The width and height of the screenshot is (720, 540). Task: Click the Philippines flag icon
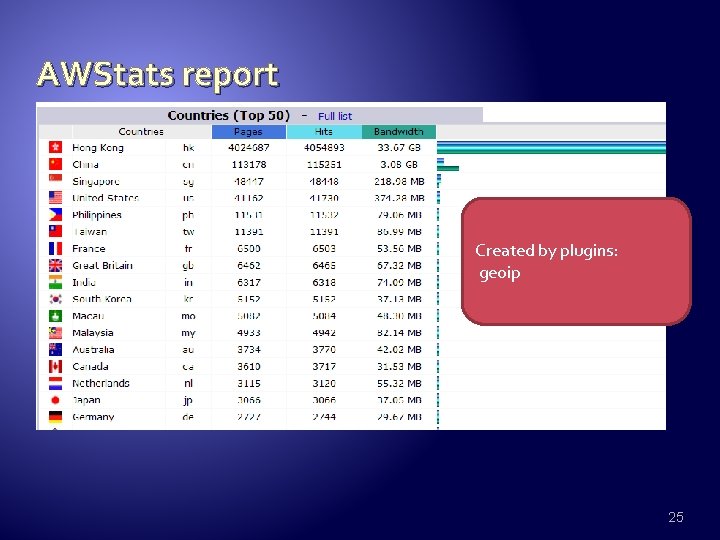[56, 214]
